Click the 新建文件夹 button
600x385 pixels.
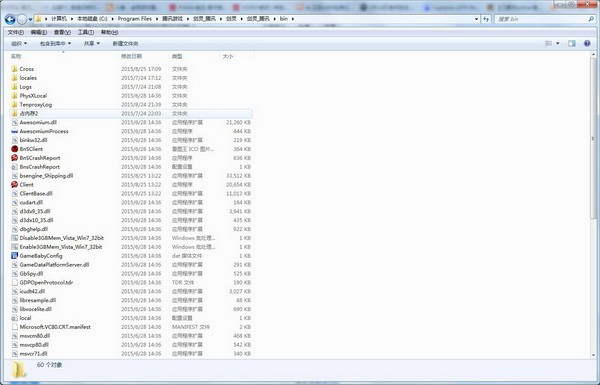[x=126, y=44]
